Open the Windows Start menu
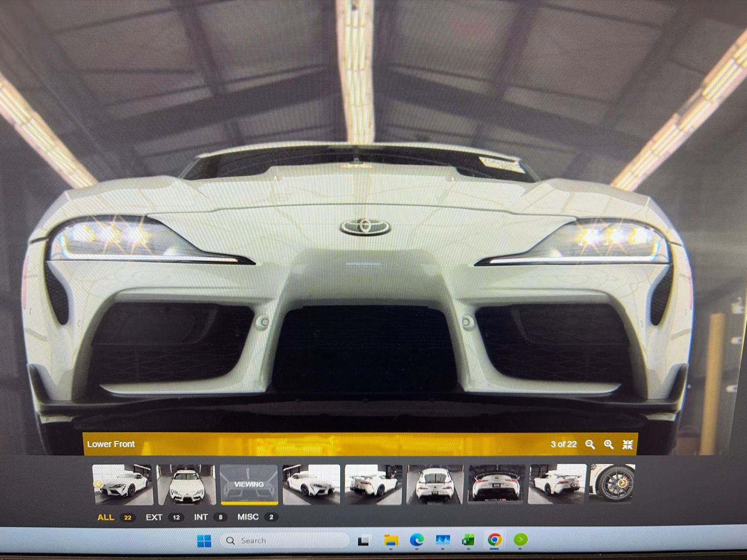This screenshot has height=560, width=747. pyautogui.click(x=204, y=541)
